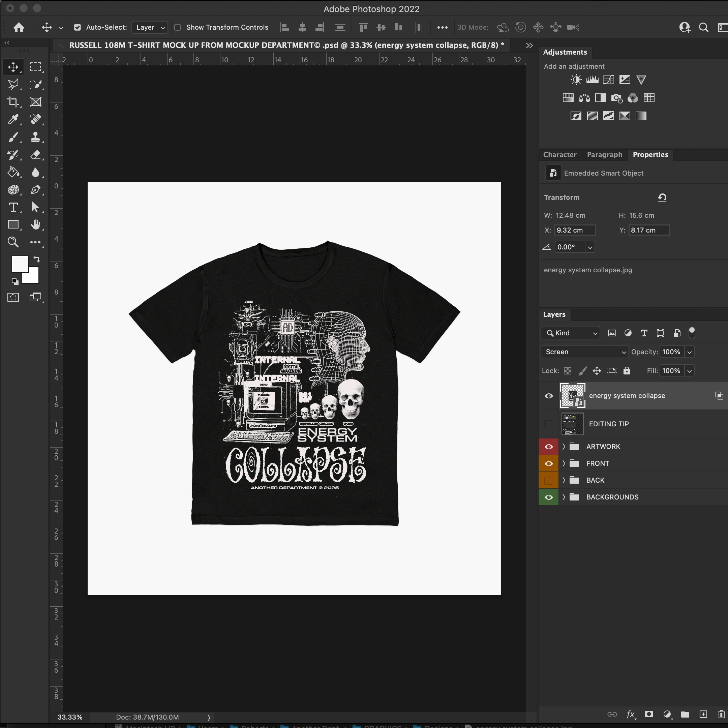
Task: Enable Show Transform Controls checkbox
Action: coord(178,27)
